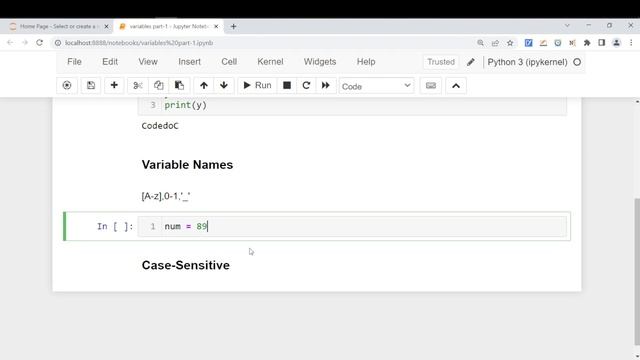Go forward in browser history
640x360 pixels.
tap(25, 42)
